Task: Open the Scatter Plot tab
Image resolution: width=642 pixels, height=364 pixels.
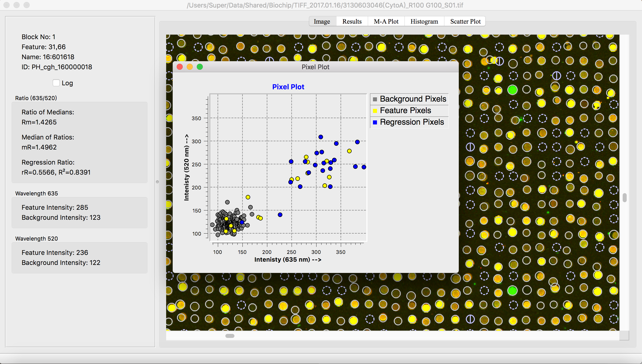Action: 465,22
